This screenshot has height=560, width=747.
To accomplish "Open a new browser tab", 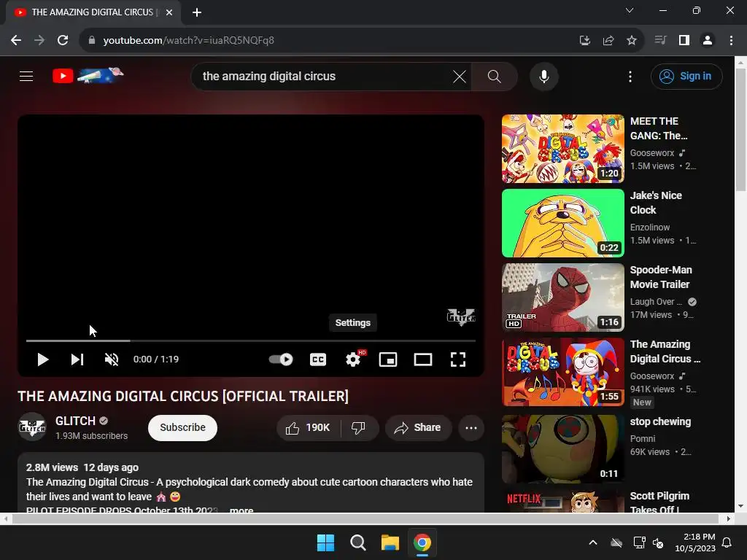I will (197, 12).
